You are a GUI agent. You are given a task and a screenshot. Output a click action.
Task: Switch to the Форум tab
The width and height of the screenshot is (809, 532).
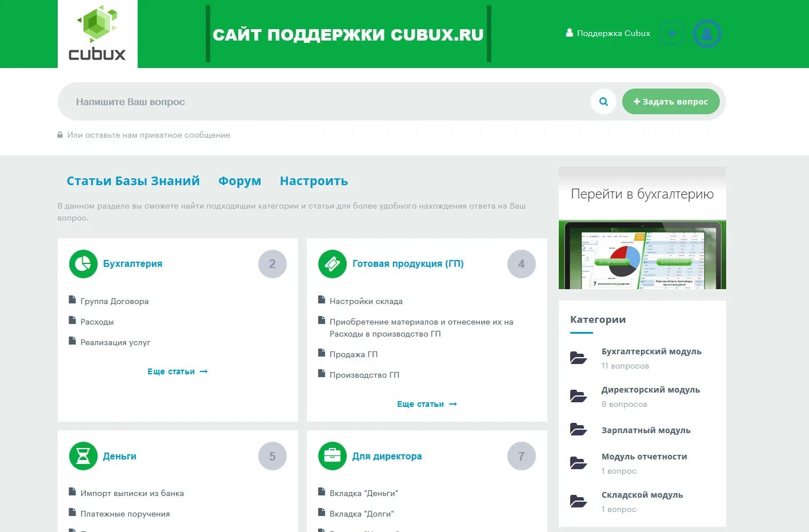239,181
